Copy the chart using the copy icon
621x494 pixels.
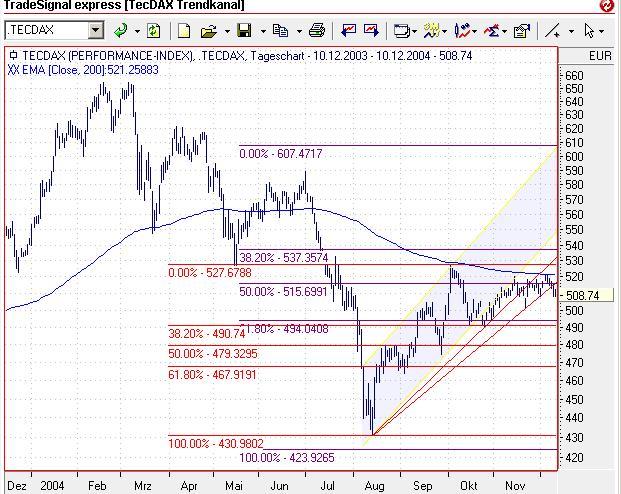point(280,31)
